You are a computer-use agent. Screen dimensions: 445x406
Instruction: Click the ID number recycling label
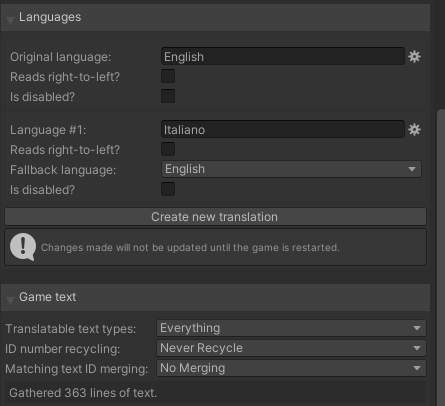click(x=63, y=349)
